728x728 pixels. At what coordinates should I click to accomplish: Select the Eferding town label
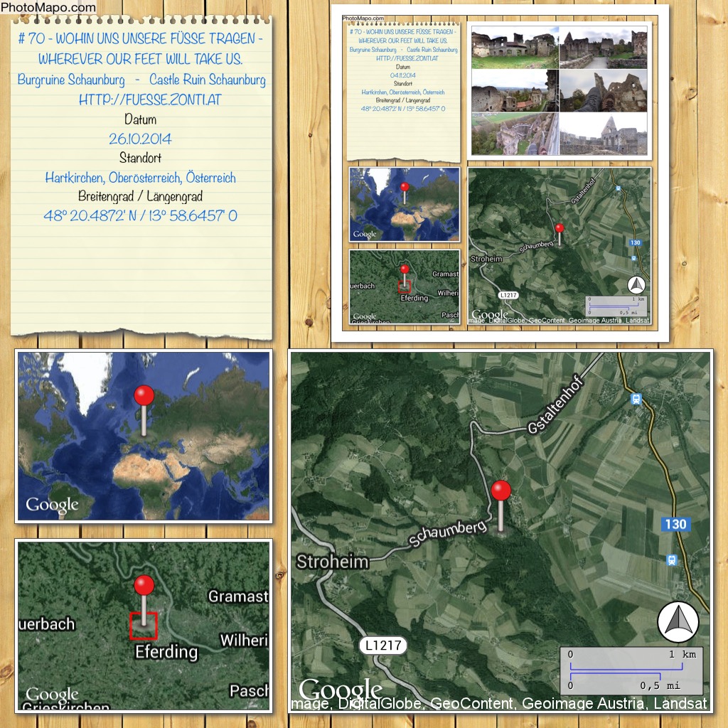coord(166,651)
